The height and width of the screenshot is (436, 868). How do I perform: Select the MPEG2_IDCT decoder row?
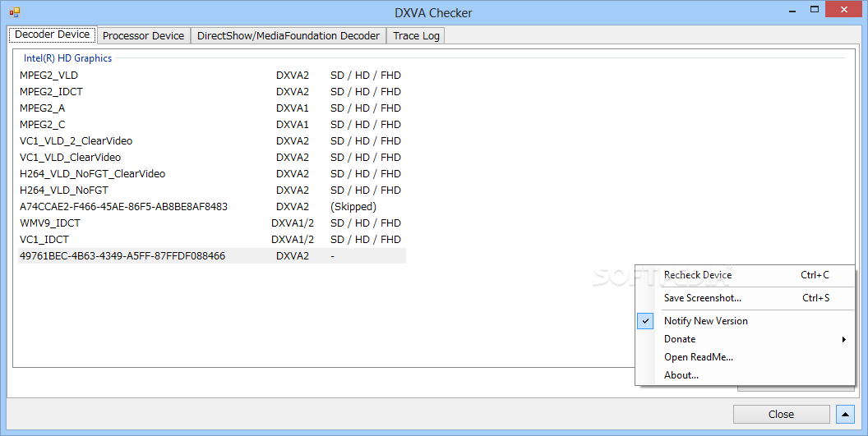(212, 92)
